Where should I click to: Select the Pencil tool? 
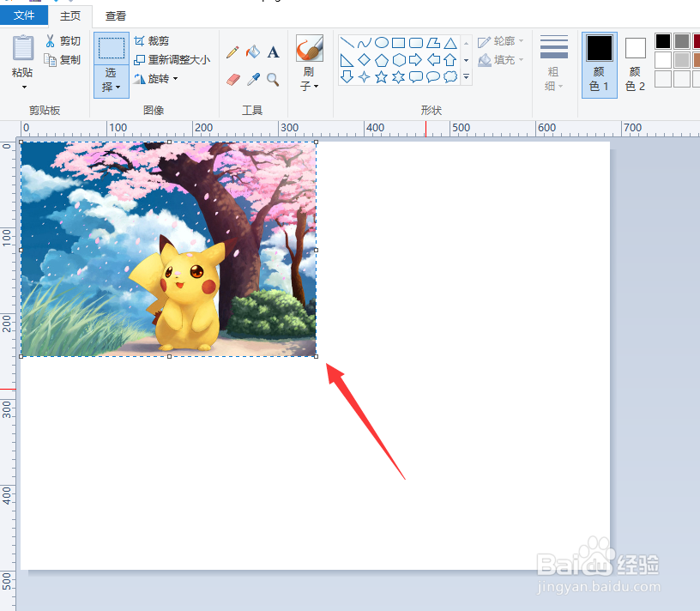coord(232,51)
